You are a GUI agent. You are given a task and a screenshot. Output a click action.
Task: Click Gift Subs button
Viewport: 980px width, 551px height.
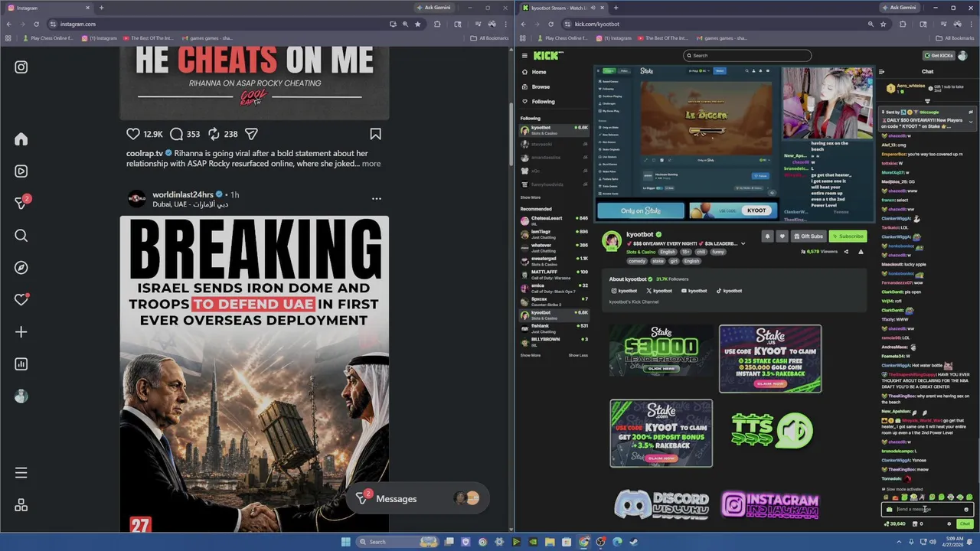click(808, 236)
